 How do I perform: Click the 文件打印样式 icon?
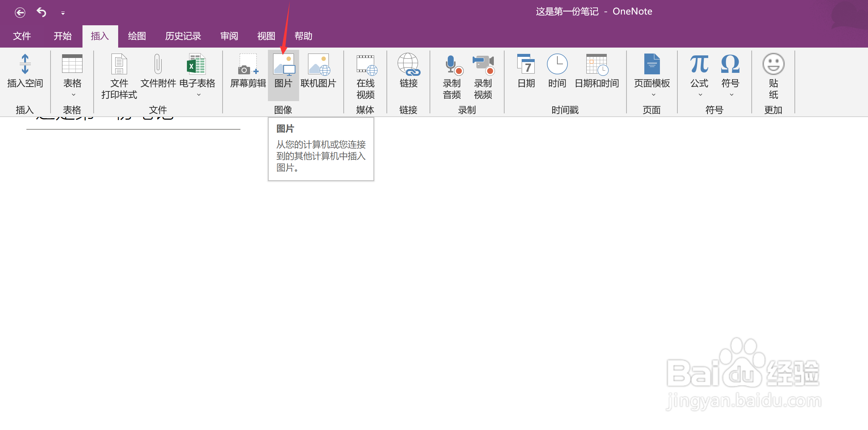pyautogui.click(x=119, y=64)
